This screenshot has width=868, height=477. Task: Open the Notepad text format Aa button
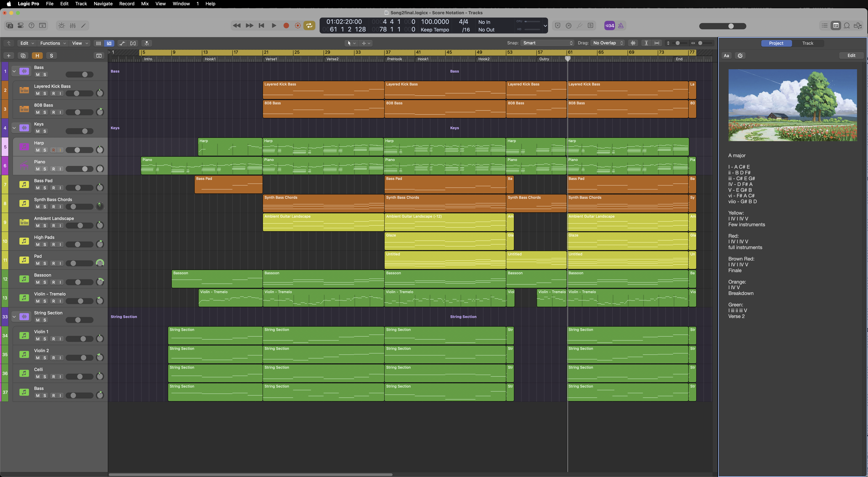point(726,55)
